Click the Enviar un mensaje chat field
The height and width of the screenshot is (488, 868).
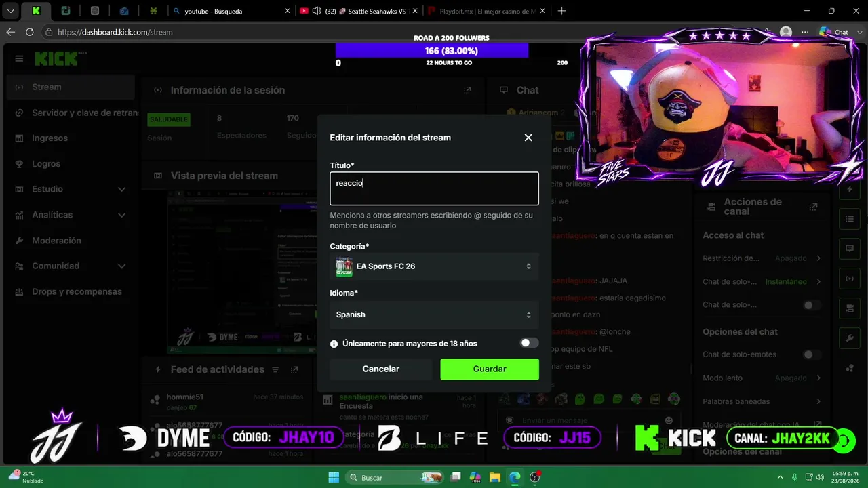click(x=590, y=420)
